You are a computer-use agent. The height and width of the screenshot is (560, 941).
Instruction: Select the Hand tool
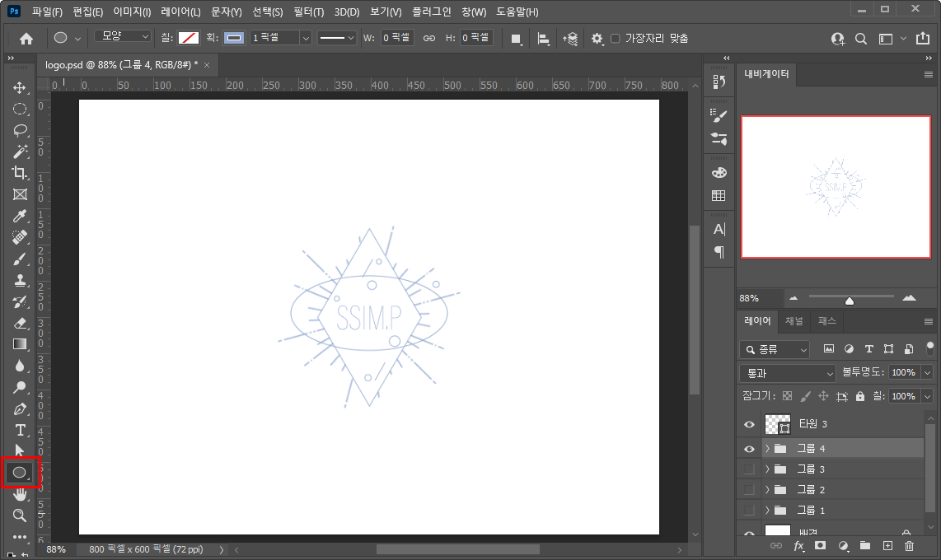click(x=20, y=494)
